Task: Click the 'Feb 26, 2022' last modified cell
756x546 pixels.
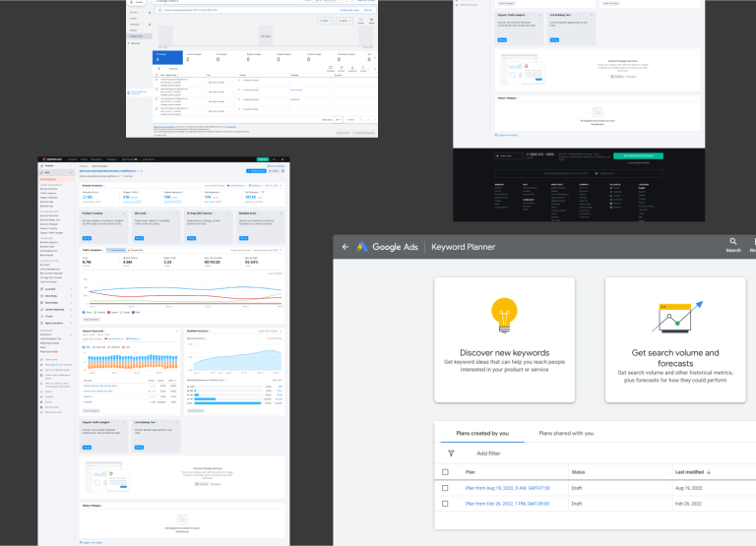Action: point(688,504)
